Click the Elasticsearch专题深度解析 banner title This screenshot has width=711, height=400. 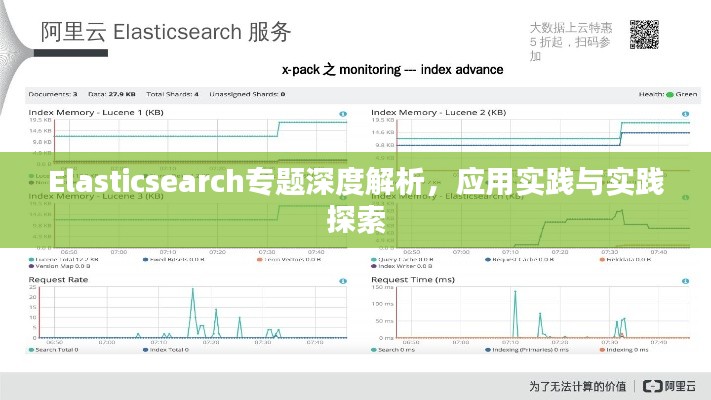tap(356, 200)
